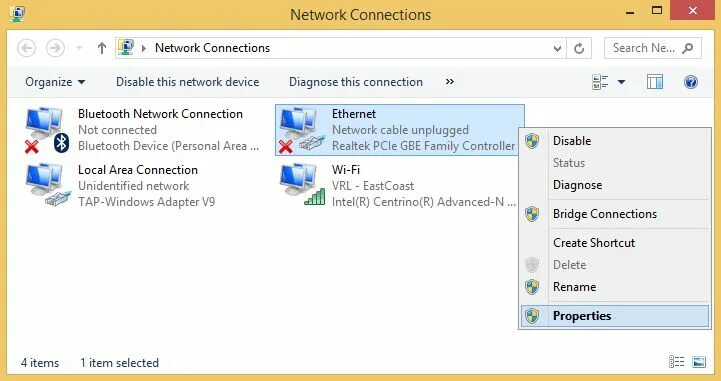The image size is (721, 381).
Task: Select the Wi-Fi adapter icon
Action: pyautogui.click(x=302, y=186)
